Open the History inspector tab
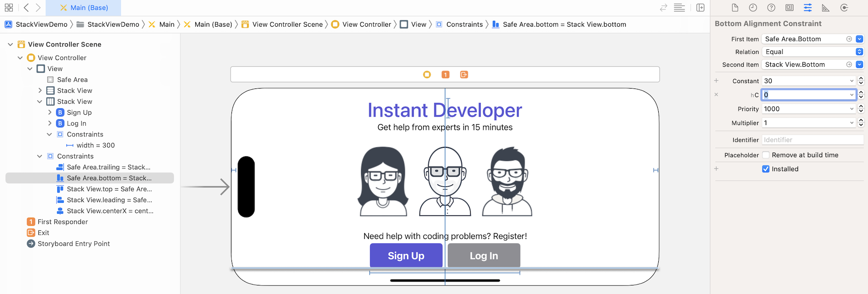 753,8
